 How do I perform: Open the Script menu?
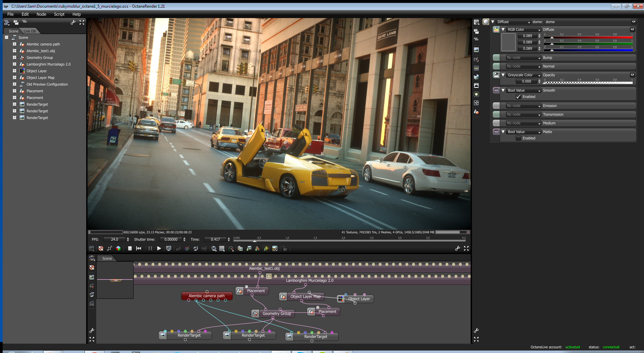pos(59,14)
